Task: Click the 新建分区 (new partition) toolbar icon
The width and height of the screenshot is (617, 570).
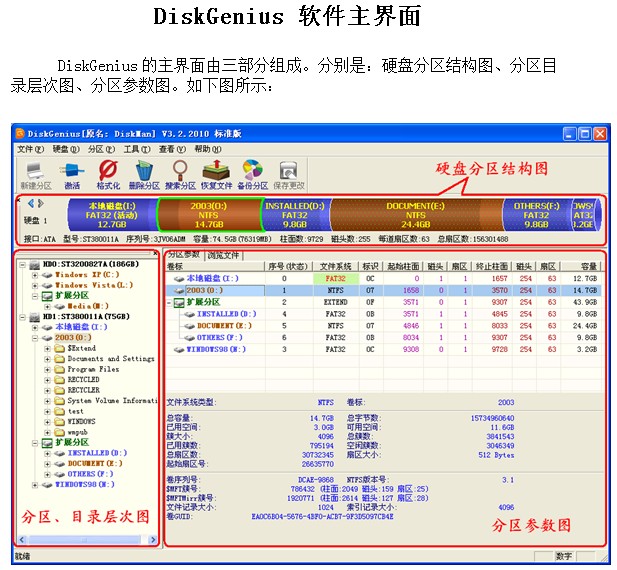Action: click(35, 175)
